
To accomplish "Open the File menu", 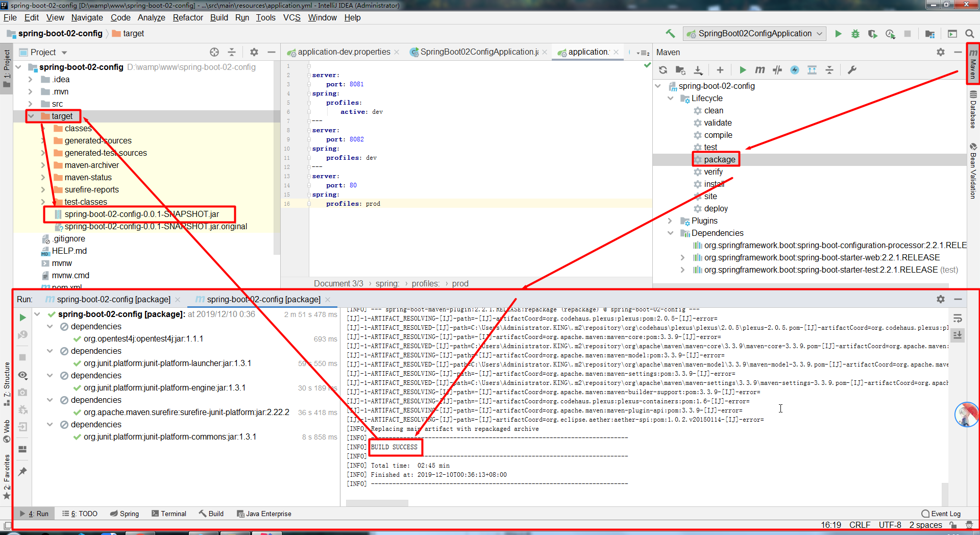I will tap(10, 17).
